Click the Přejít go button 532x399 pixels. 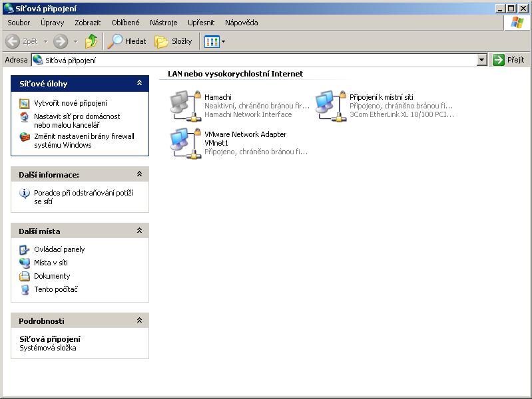[x=509, y=60]
